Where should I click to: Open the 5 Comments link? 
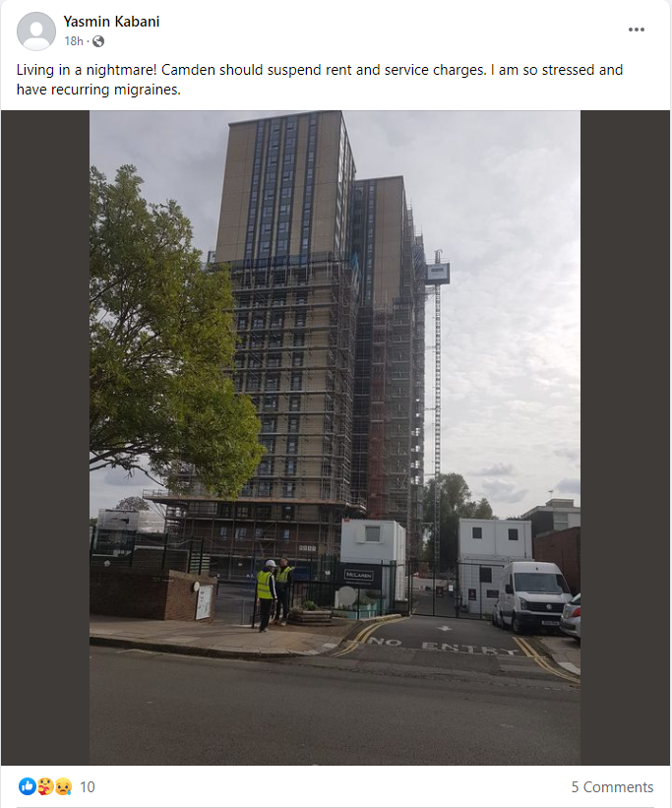(612, 787)
